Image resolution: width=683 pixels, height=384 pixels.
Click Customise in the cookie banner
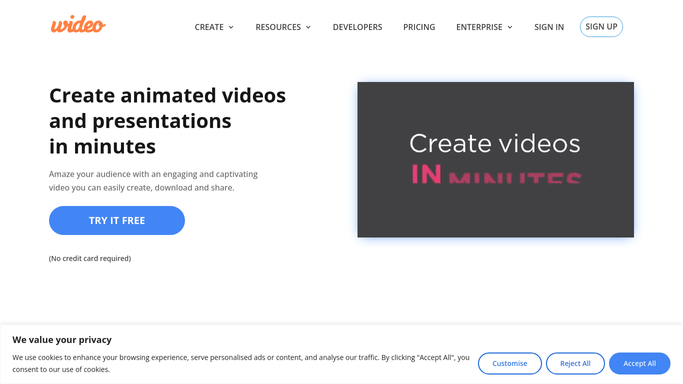pos(510,363)
